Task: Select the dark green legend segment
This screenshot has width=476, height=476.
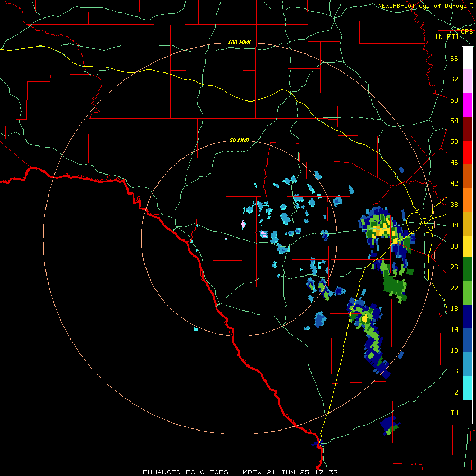Action: click(467, 269)
